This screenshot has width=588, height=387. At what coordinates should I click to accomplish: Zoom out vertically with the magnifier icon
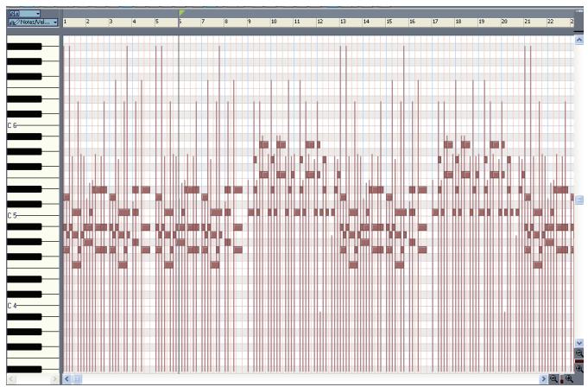point(579,353)
